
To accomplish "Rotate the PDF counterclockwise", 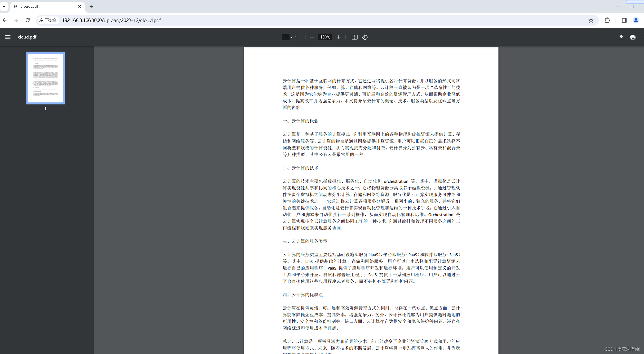I will pos(365,37).
